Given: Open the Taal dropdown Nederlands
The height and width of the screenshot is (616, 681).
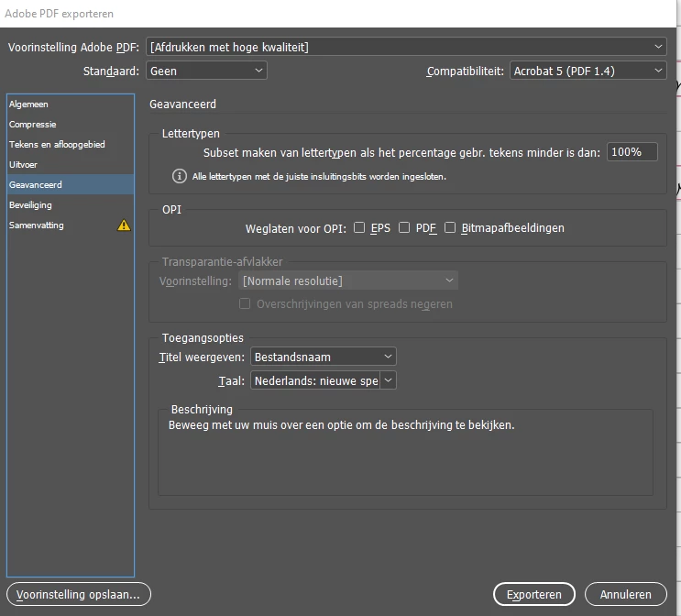Looking at the screenshot, I should tap(324, 381).
